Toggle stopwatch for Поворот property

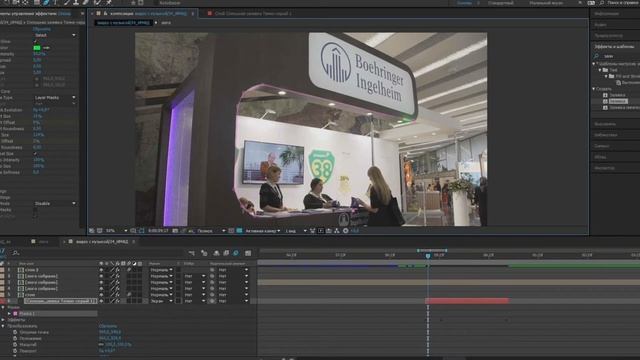[x=15, y=351]
